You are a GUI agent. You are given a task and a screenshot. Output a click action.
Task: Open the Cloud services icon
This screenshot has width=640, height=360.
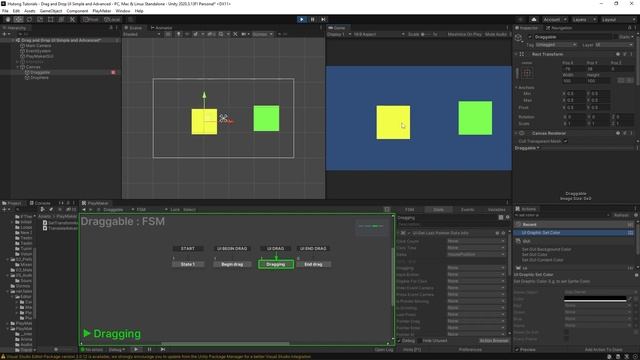tap(533, 19)
